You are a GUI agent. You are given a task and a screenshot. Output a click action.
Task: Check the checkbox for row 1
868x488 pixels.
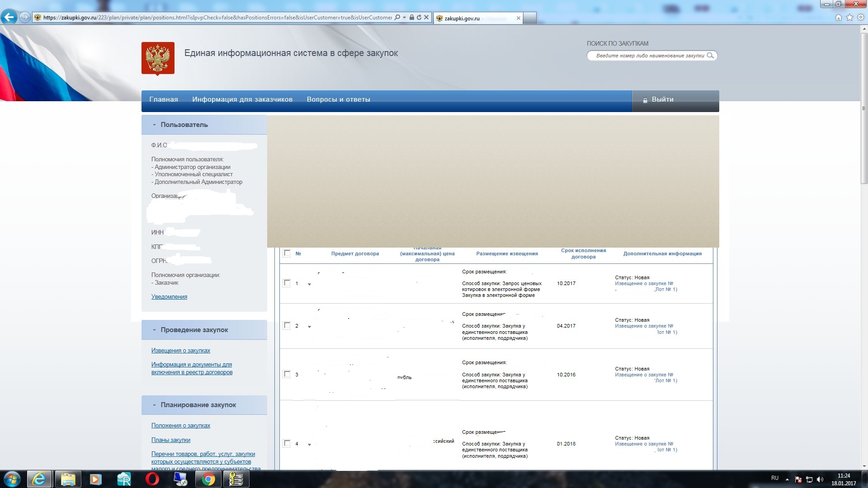point(287,283)
